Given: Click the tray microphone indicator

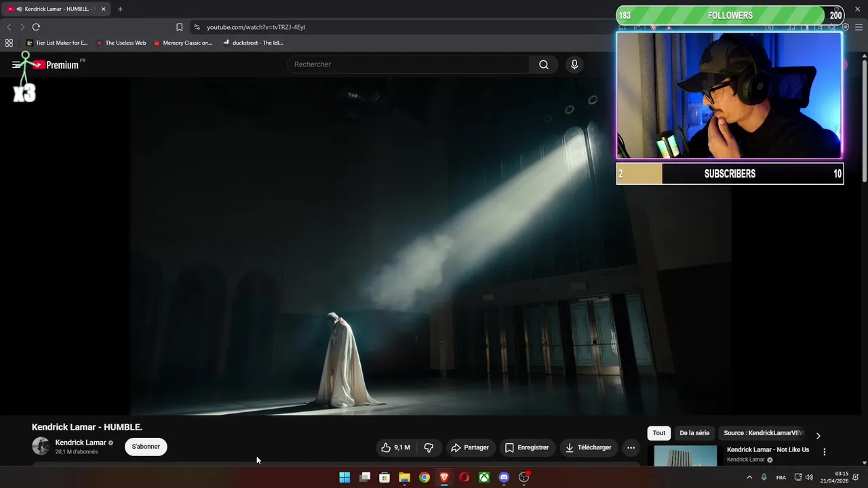Looking at the screenshot, I should point(764,477).
